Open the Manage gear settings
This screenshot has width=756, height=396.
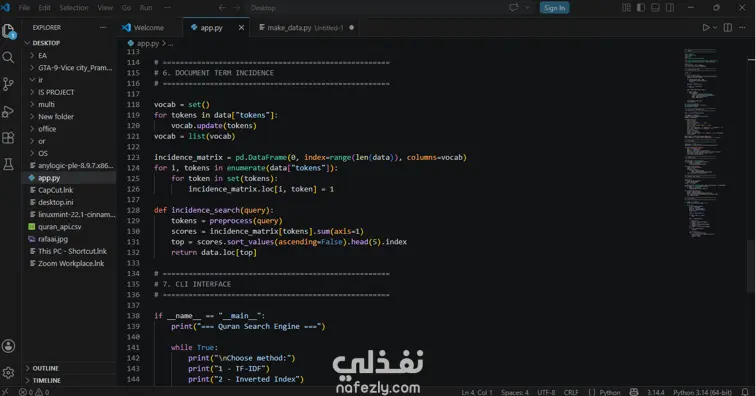(x=8, y=372)
